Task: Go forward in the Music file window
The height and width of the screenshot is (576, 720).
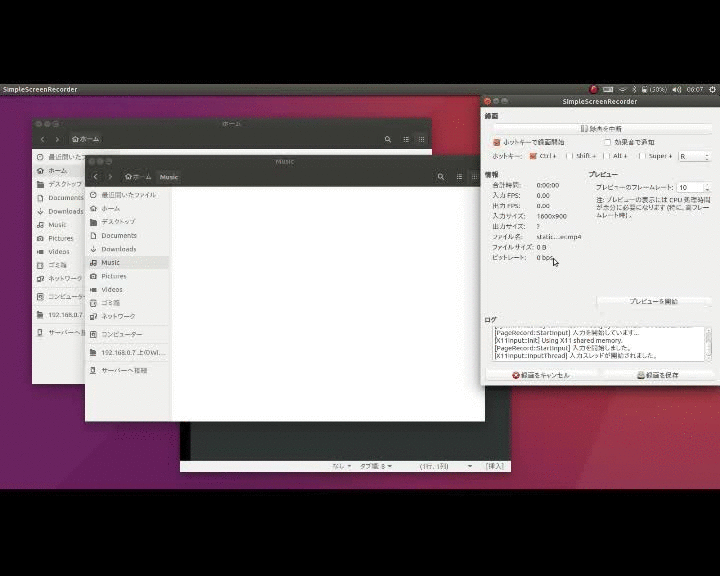Action: (110, 177)
